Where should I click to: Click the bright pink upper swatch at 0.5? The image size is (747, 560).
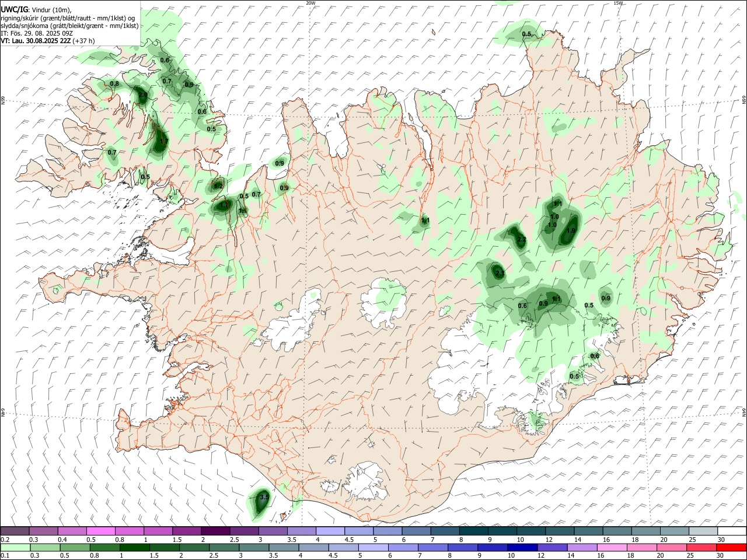(100, 531)
